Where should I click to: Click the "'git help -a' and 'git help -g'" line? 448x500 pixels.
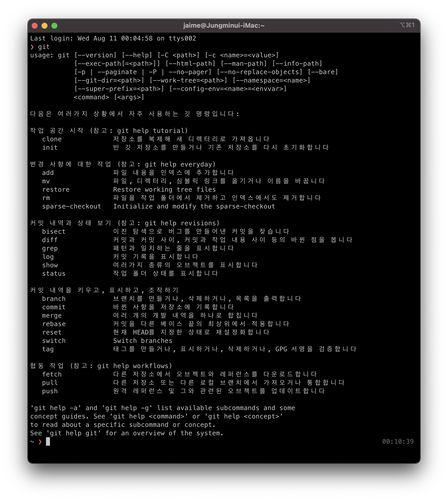[163, 408]
